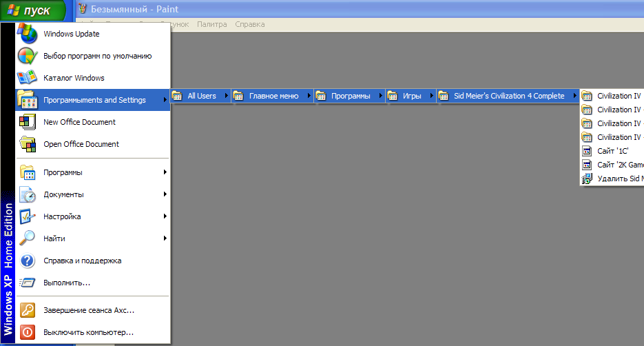Image resolution: width=644 pixels, height=346 pixels.
Task: Open New Office Document label
Action: pos(80,122)
